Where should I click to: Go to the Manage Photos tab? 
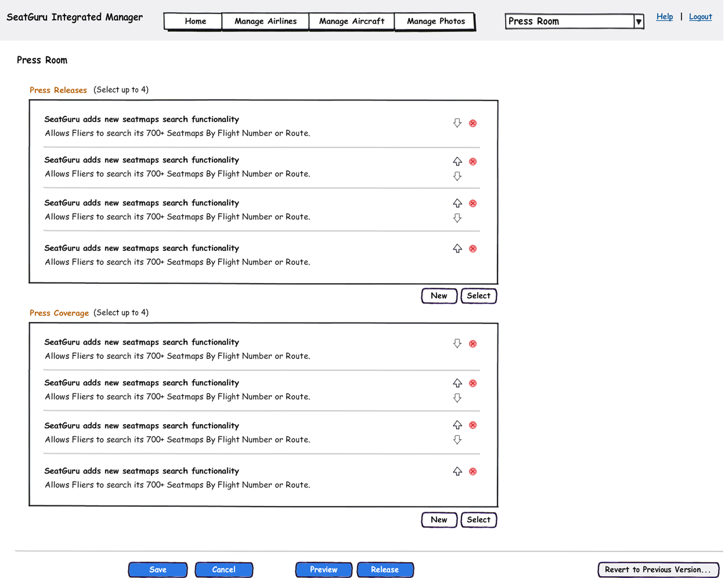[x=436, y=21]
